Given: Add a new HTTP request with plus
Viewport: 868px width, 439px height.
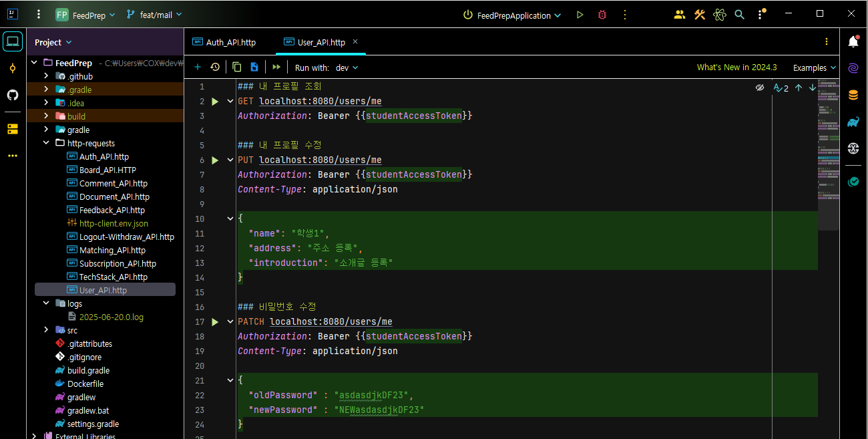Looking at the screenshot, I should click(x=198, y=67).
